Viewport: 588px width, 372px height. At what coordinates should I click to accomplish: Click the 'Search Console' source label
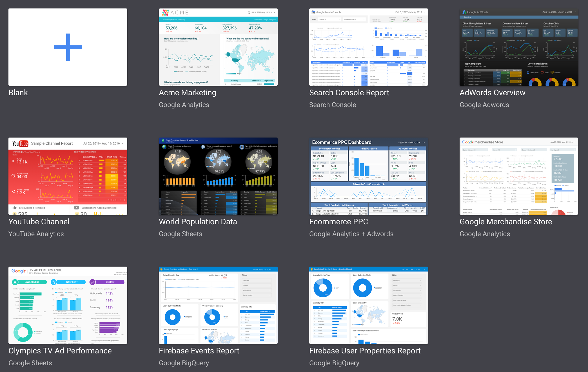pyautogui.click(x=333, y=105)
